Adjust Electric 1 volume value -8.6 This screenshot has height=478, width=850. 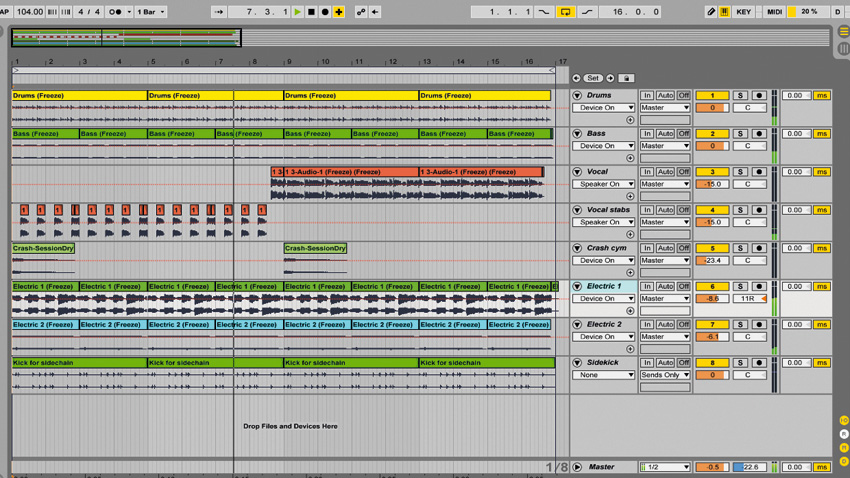tap(712, 299)
